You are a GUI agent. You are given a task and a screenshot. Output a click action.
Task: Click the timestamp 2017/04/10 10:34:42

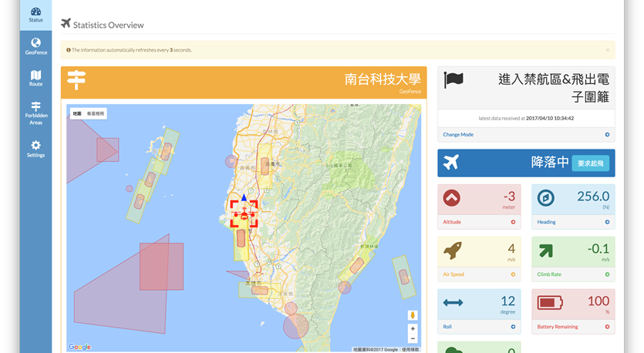tap(550, 118)
